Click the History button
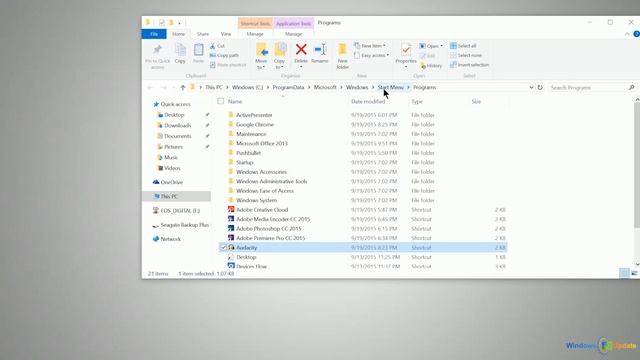Viewport: 640px width, 360px height. point(431,66)
